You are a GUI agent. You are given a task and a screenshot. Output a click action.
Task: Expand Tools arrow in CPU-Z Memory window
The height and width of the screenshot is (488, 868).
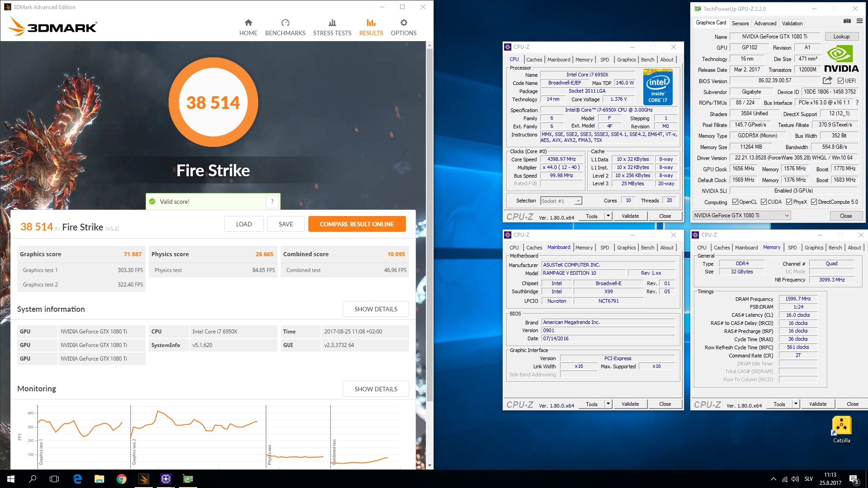[x=796, y=404]
